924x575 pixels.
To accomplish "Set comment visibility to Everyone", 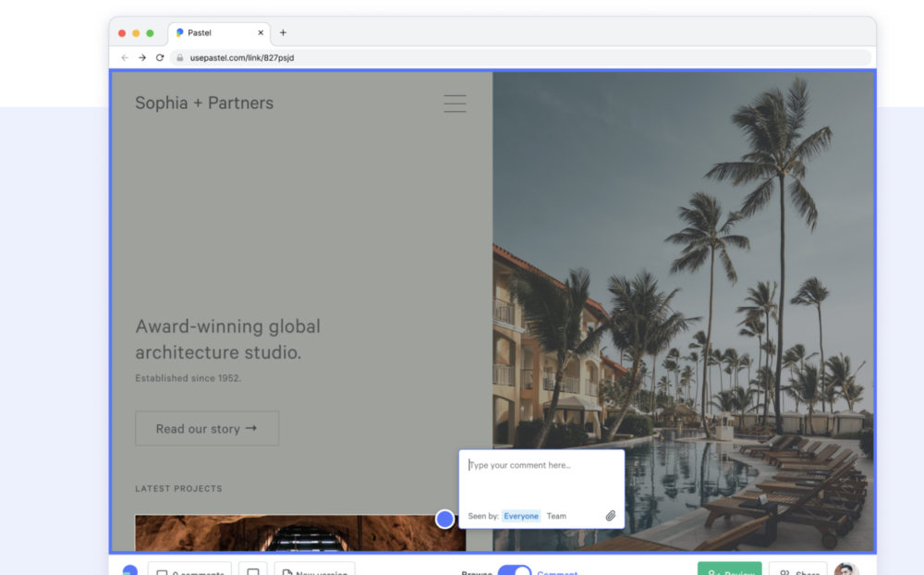I will tap(521, 516).
